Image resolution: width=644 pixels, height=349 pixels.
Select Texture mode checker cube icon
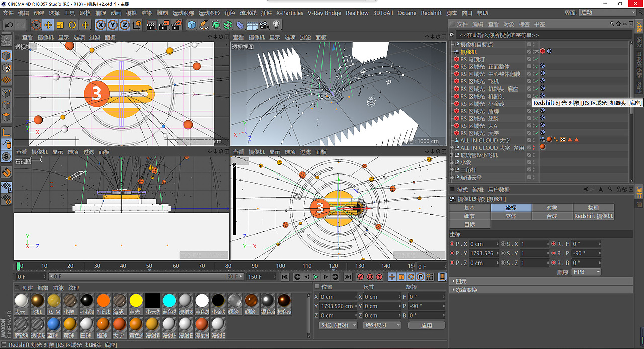point(6,68)
